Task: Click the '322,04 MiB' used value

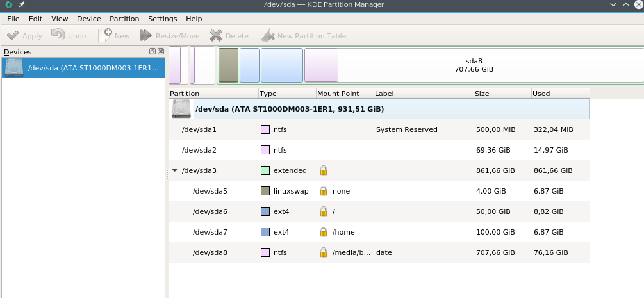Action: [x=553, y=129]
